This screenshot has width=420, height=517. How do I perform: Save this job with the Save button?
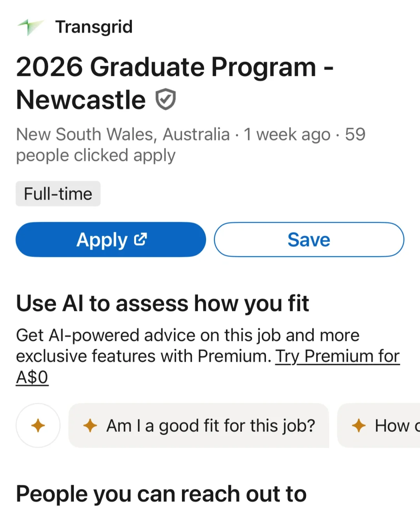click(x=309, y=240)
